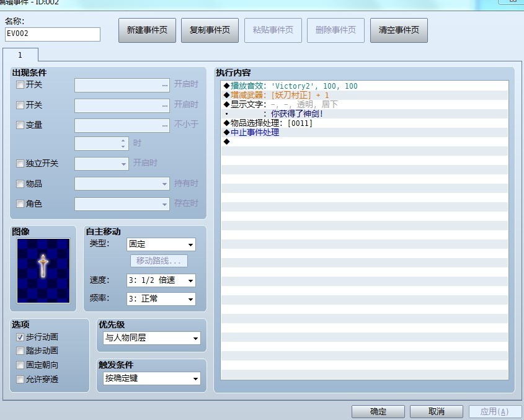Select event page tab 1
The height and width of the screenshot is (420, 524).
20,55
